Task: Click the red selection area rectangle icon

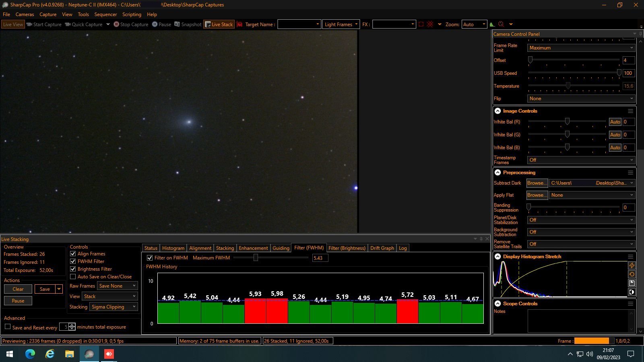Action: pos(421,25)
